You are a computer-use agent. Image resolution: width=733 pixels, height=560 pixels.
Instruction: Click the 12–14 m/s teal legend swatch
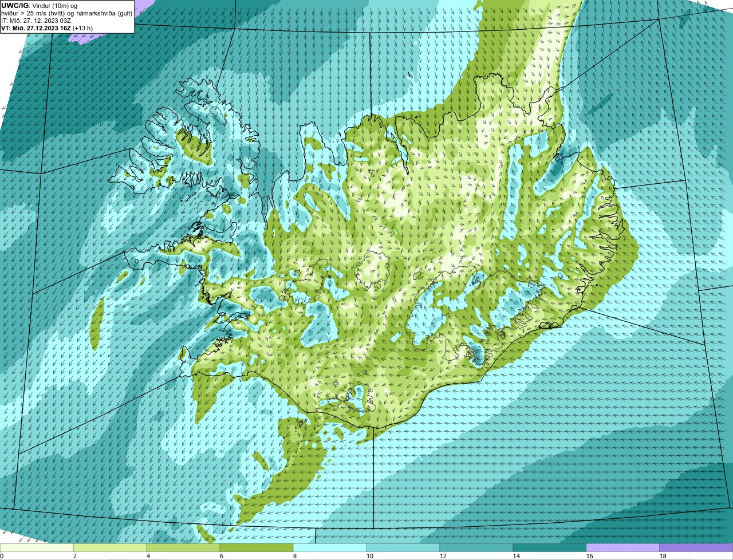coord(477,548)
